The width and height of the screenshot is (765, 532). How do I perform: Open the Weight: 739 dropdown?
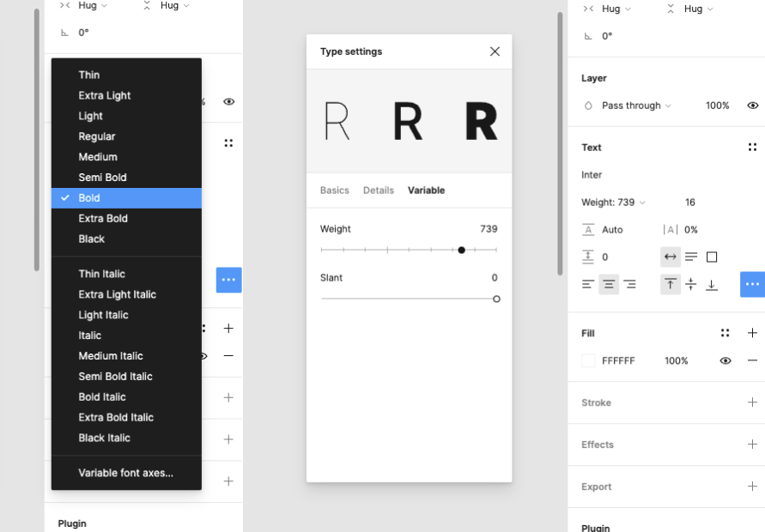pos(613,203)
